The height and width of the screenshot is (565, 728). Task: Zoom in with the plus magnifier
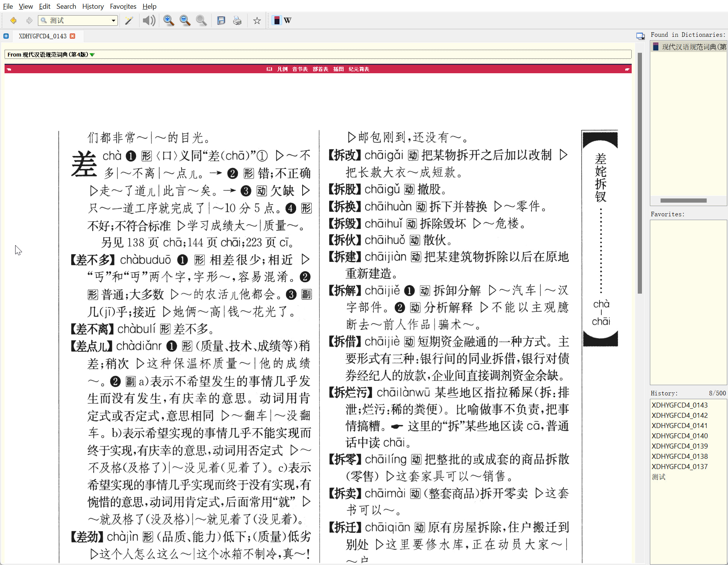coord(169,20)
